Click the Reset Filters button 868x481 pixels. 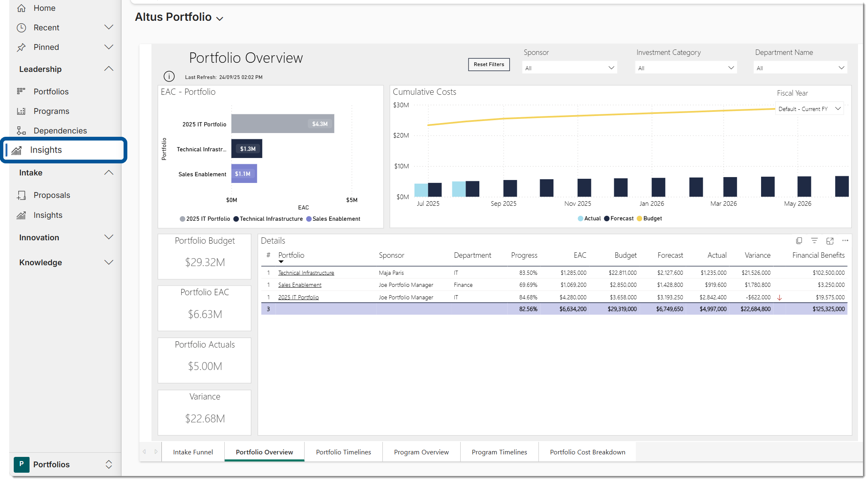click(489, 64)
